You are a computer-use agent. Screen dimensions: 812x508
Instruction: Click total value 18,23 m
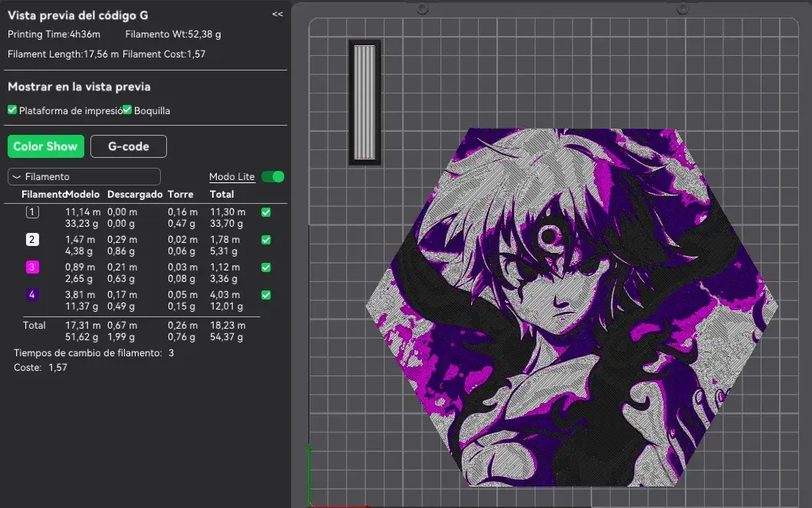pyautogui.click(x=228, y=325)
